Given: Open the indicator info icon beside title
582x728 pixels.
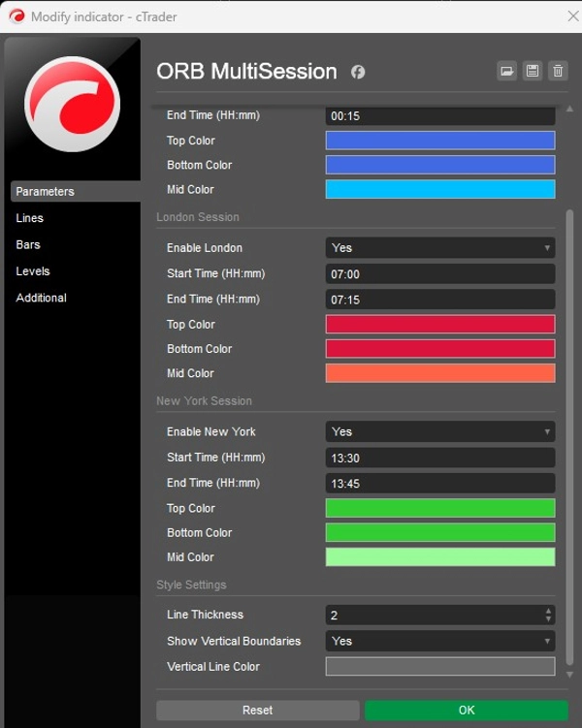Looking at the screenshot, I should click(x=358, y=72).
